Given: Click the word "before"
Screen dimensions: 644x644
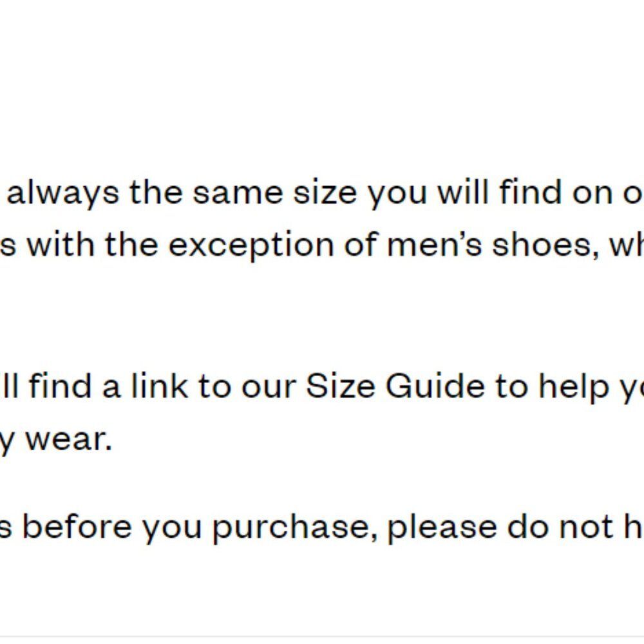Looking at the screenshot, I should pos(77,527).
